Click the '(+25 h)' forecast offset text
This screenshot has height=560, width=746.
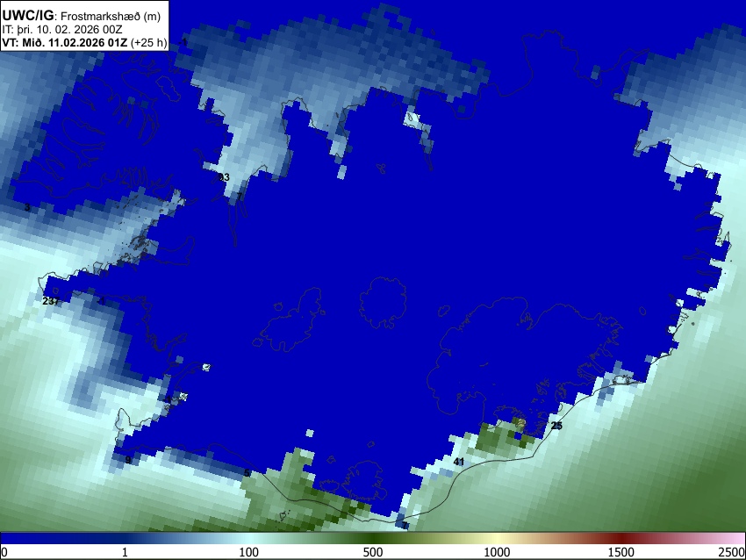click(x=149, y=42)
